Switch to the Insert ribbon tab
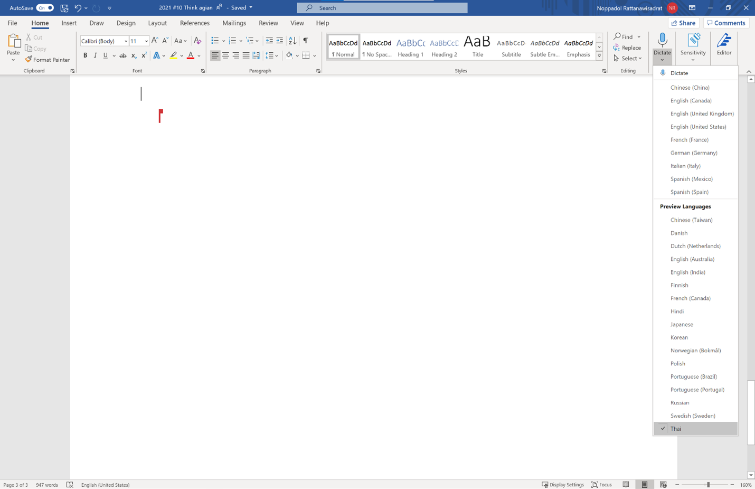This screenshot has height=489, width=755. (x=69, y=22)
